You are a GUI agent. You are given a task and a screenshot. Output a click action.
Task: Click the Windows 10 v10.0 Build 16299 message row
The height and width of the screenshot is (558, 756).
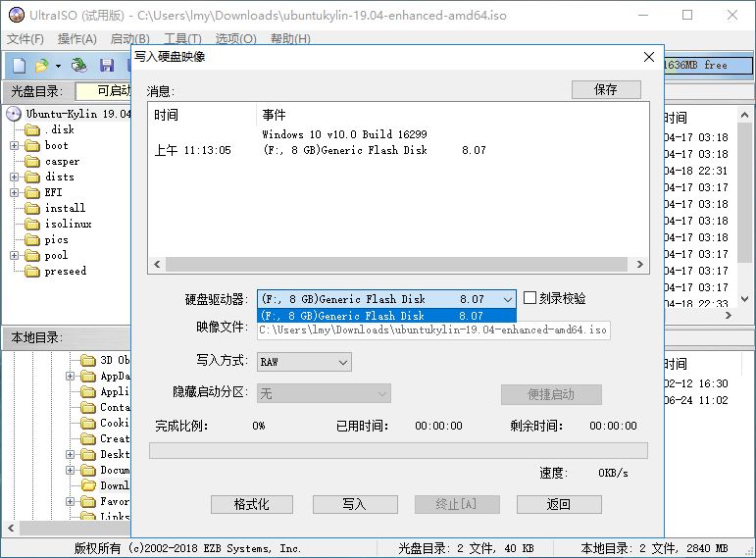(344, 134)
